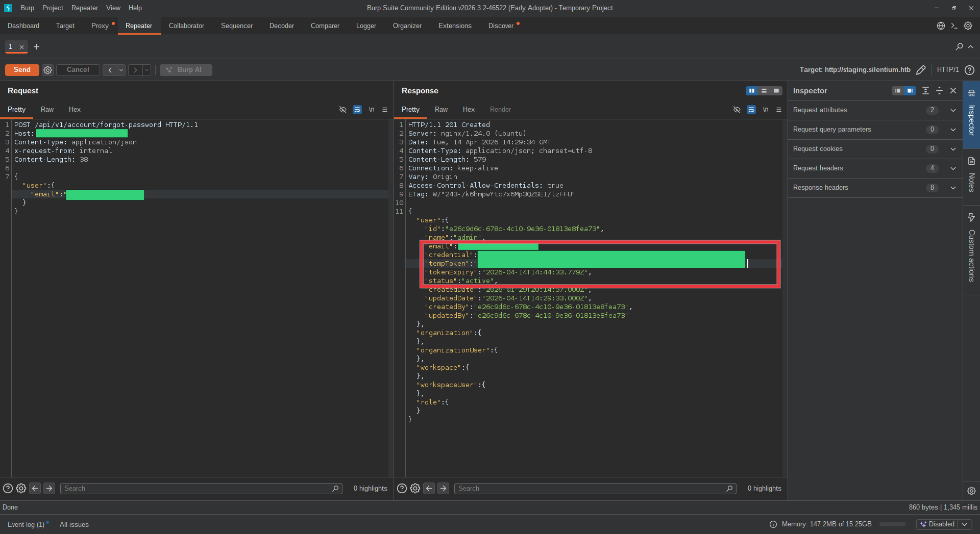Open the Burp menu
This screenshot has height=534, width=980.
[28, 8]
